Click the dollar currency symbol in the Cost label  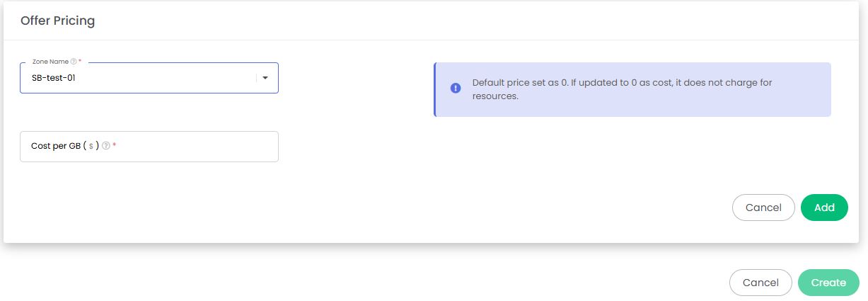point(91,146)
